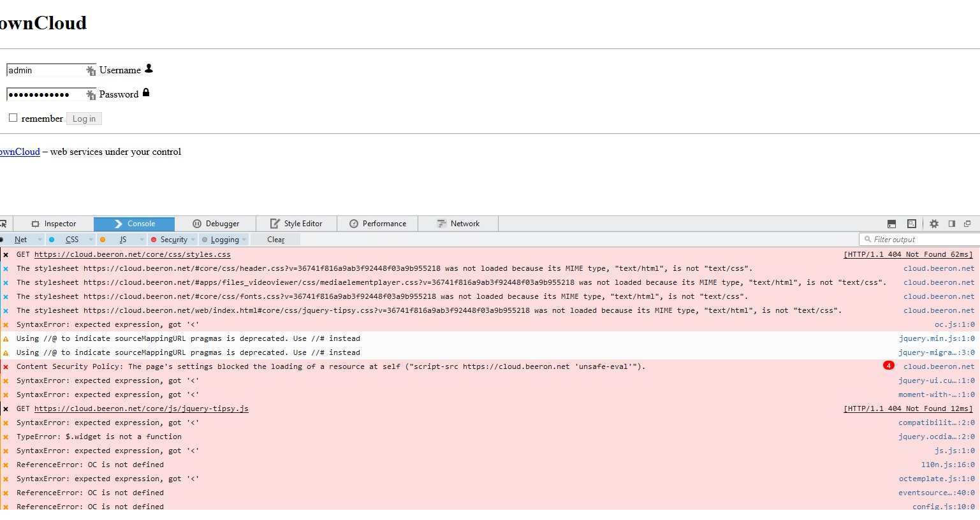Click the warning triangle on jquery-migrate row
The height and width of the screenshot is (520, 980).
(6, 353)
